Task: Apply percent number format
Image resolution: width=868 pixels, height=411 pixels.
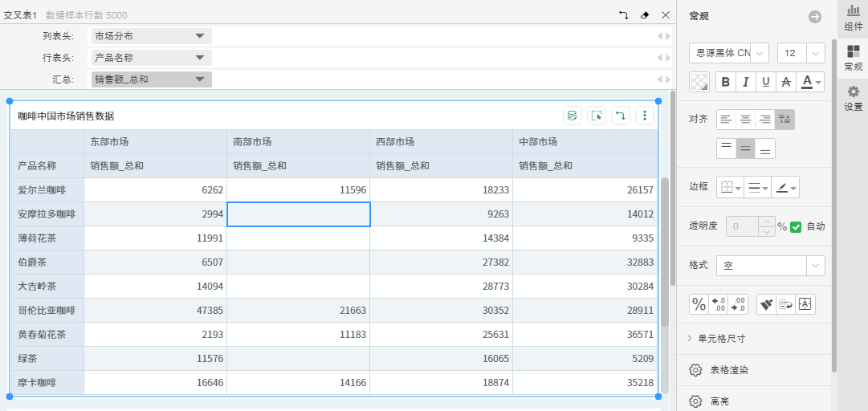Action: click(699, 304)
